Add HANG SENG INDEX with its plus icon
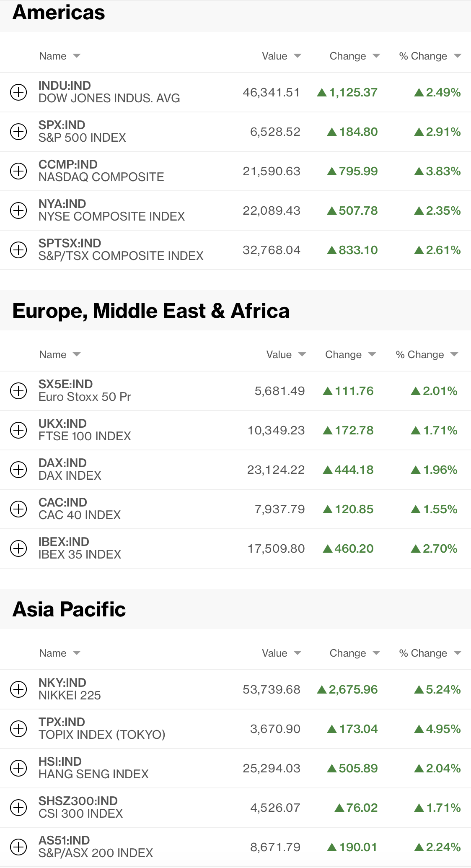This screenshot has height=868, width=471. (x=18, y=768)
